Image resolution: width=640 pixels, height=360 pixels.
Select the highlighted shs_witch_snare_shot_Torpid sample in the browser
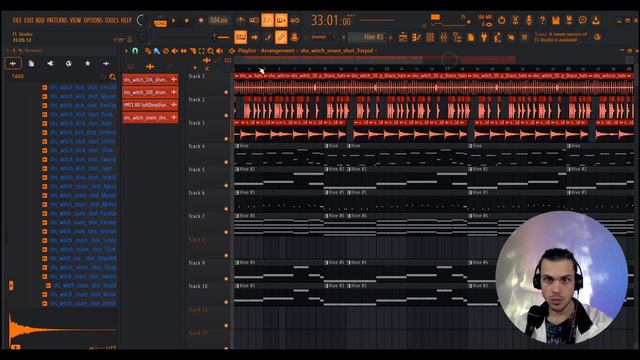[85, 285]
